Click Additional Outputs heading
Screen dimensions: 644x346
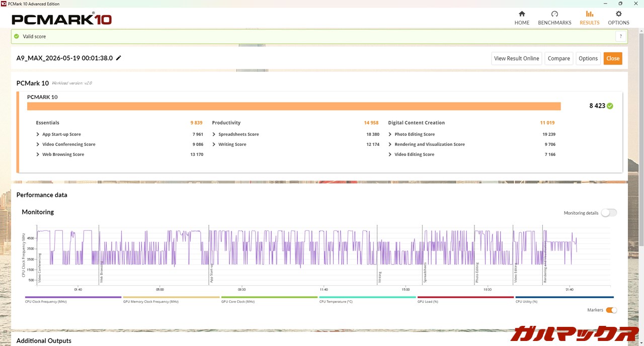pos(44,340)
